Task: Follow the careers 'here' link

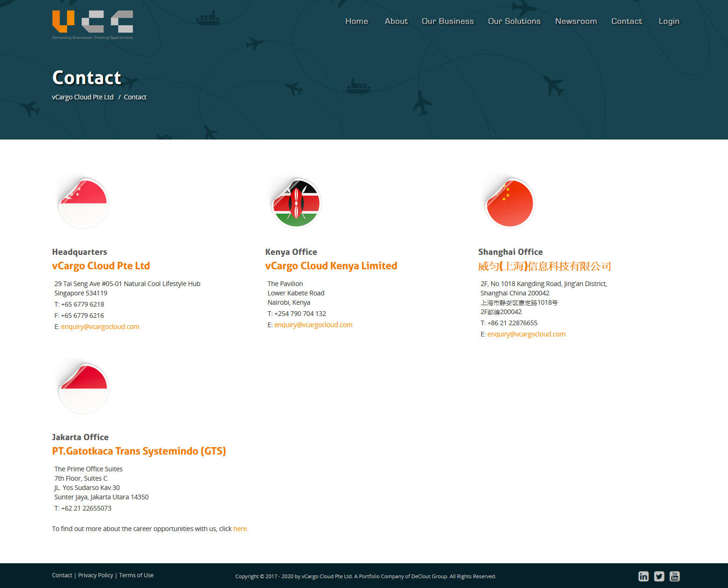Action: [x=240, y=529]
